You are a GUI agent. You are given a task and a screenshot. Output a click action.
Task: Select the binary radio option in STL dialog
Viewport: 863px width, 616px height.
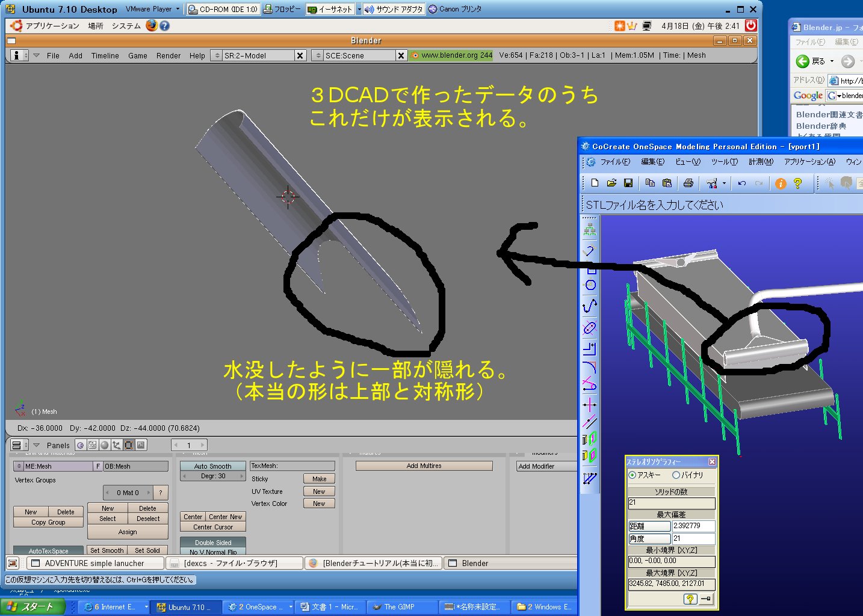coord(676,475)
